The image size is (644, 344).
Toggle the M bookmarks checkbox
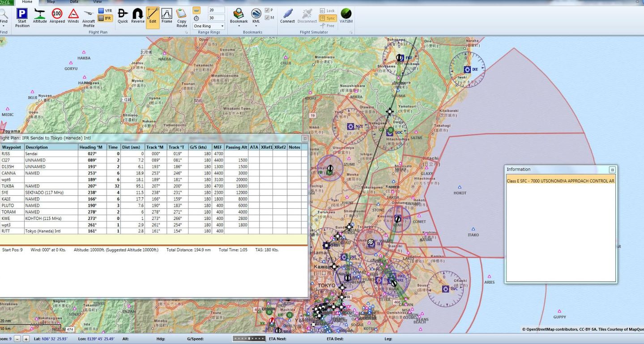267,18
